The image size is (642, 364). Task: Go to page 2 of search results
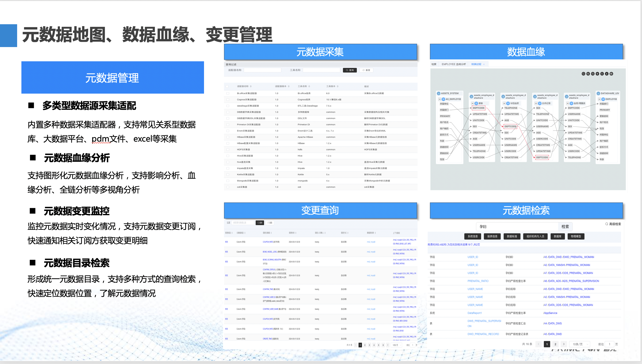pos(555,344)
